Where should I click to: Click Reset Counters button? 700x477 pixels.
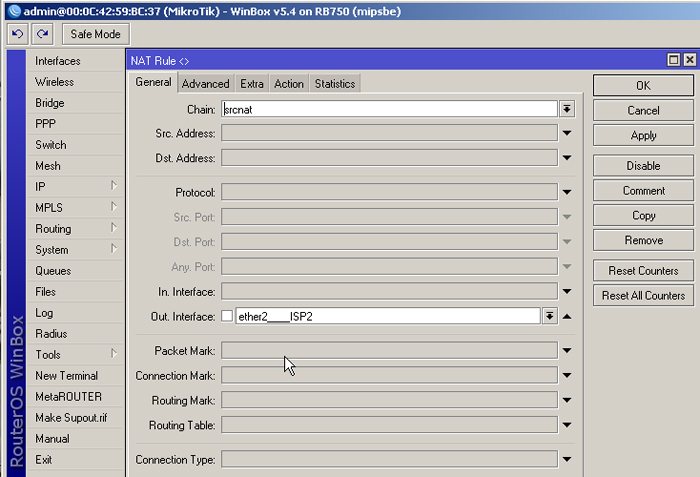pos(643,271)
